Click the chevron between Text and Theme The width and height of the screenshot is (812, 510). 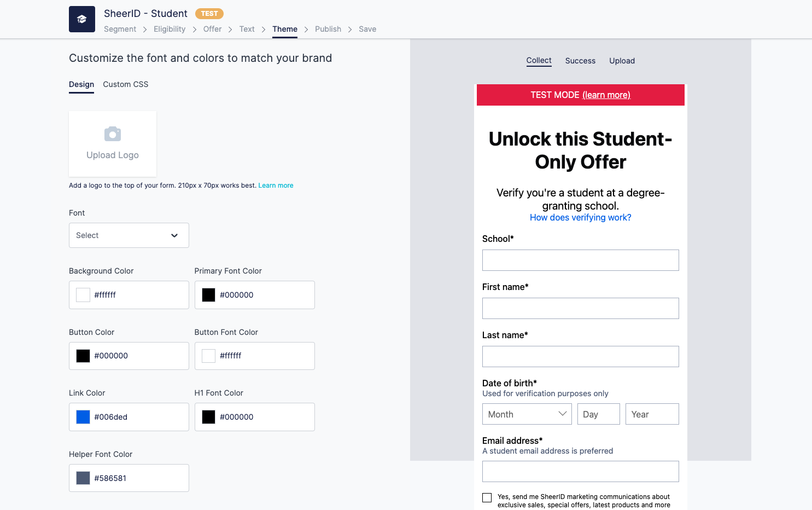262,29
